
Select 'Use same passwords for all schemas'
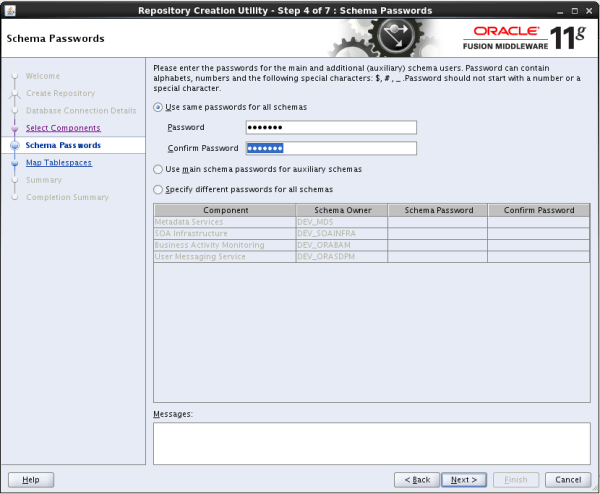[x=157, y=107]
